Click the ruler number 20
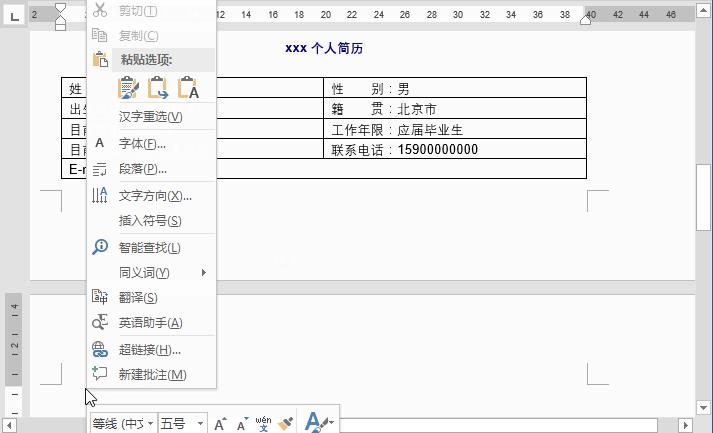 point(326,15)
